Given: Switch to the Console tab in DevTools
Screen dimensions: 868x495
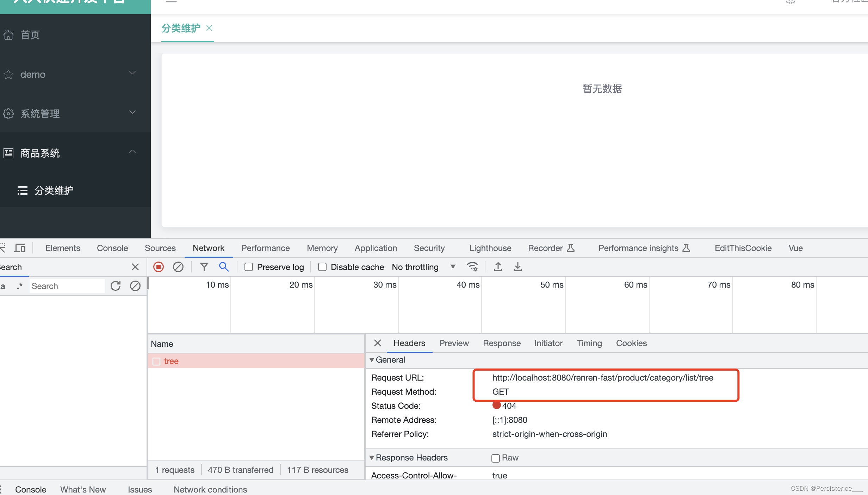Looking at the screenshot, I should 112,248.
